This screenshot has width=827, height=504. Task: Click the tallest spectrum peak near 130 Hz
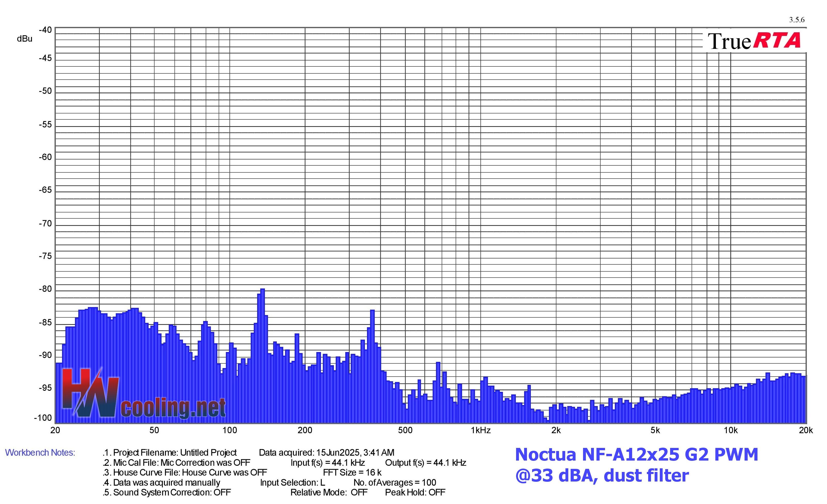262,292
